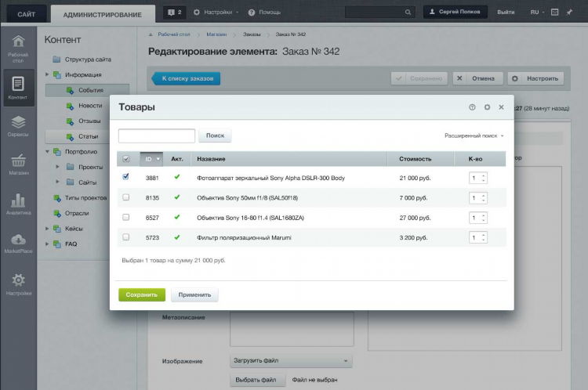Click the green active check for 5723
Screen dimensions: 588x390
pyautogui.click(x=177, y=237)
